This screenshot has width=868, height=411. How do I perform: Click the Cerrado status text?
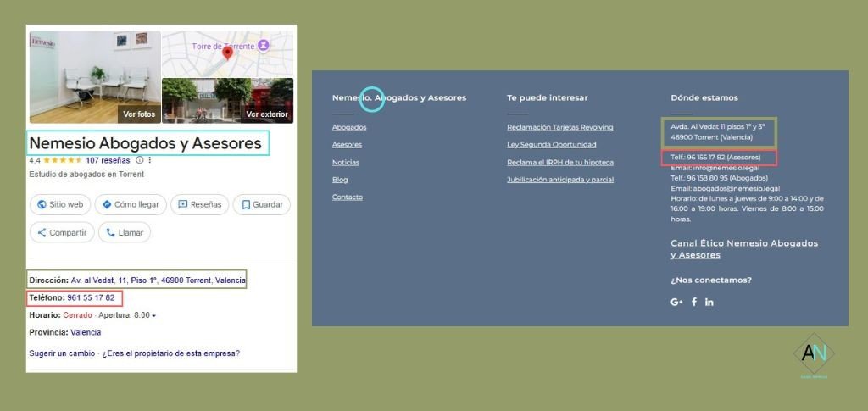point(77,315)
